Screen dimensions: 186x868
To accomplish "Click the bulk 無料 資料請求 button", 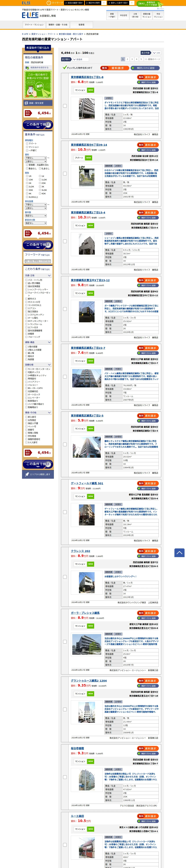I will click(115, 68).
